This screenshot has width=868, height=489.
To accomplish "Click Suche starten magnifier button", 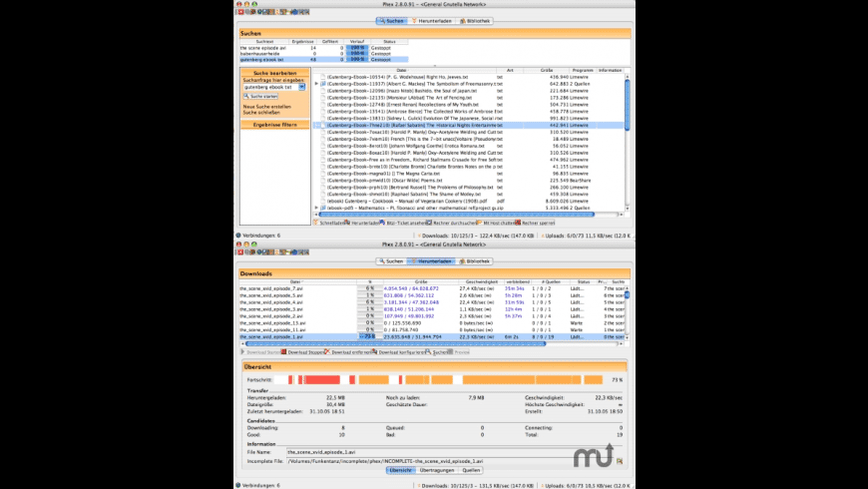I will click(x=260, y=97).
